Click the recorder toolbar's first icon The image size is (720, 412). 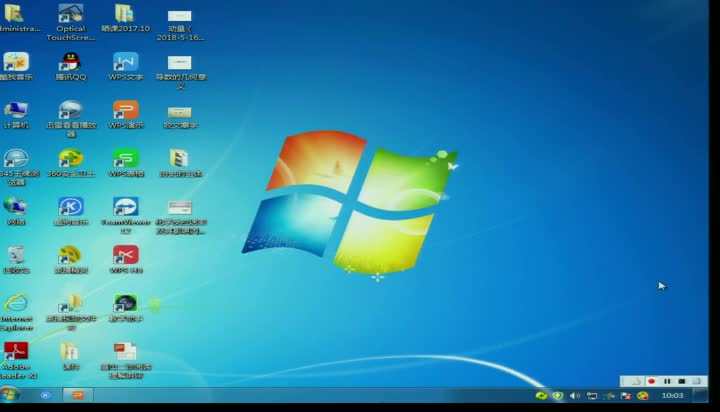[x=636, y=381]
